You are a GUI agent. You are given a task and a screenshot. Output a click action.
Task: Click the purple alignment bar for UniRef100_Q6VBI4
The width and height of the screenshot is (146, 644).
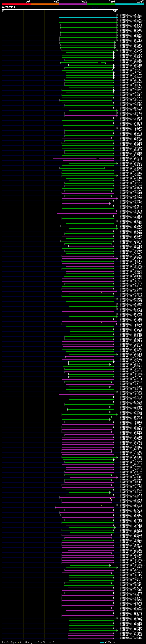[x=83, y=158]
